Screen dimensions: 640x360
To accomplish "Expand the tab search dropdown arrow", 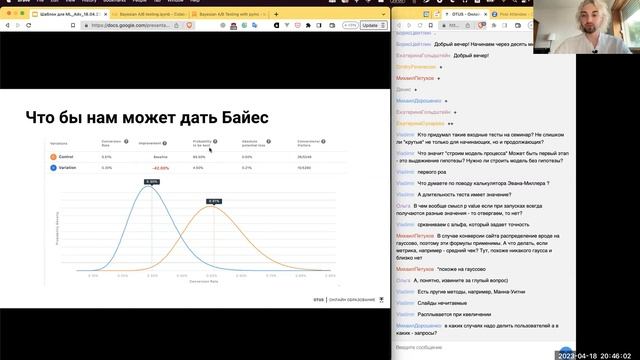I will click(x=383, y=14).
